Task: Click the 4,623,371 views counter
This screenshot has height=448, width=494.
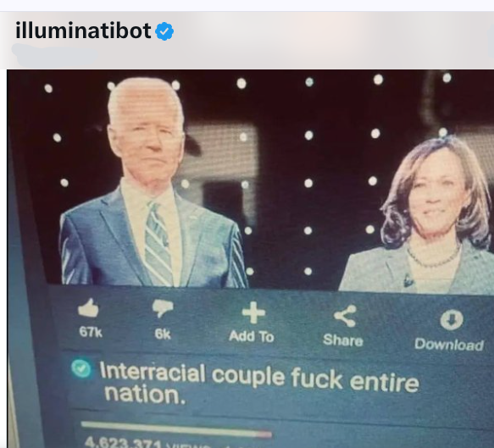Action: pos(123,443)
